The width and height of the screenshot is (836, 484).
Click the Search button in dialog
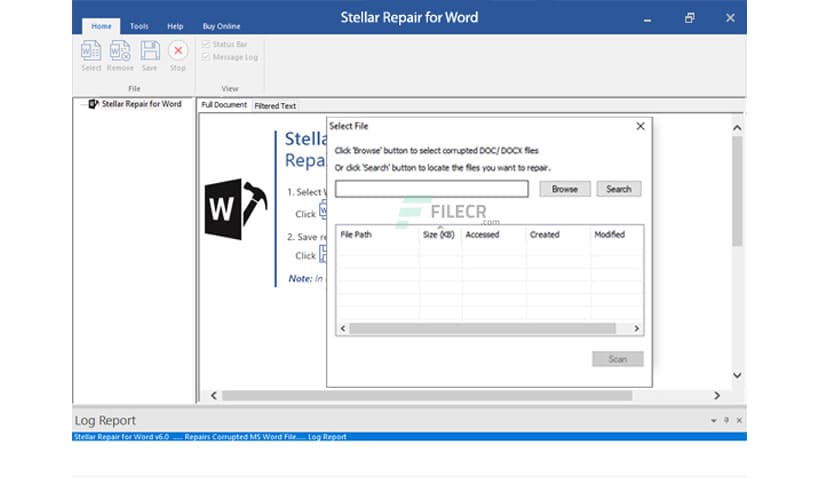click(618, 189)
